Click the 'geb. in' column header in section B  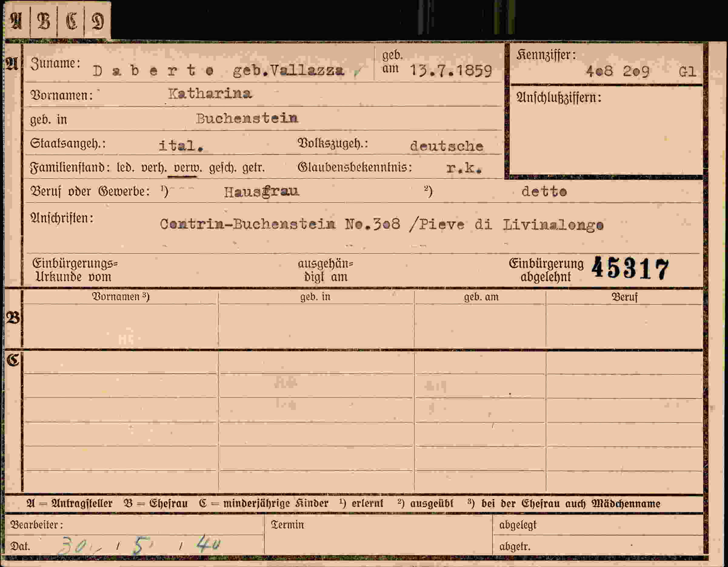pyautogui.click(x=315, y=297)
